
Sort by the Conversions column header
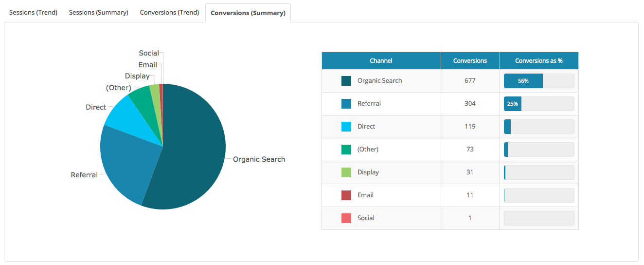tap(470, 61)
